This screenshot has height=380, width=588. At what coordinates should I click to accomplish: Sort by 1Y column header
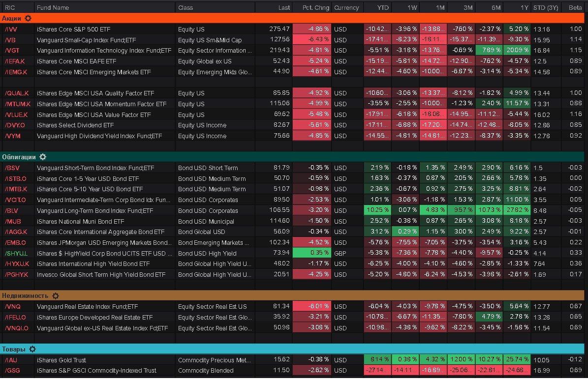point(524,7)
